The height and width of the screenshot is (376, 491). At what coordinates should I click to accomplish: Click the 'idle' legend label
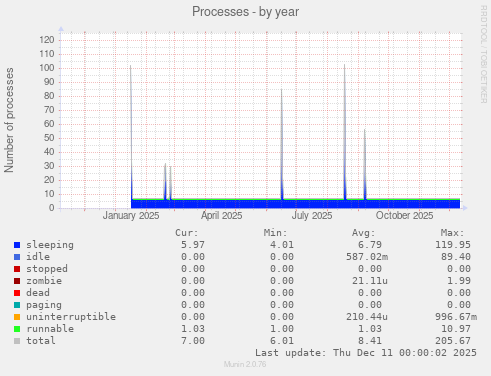coord(38,257)
